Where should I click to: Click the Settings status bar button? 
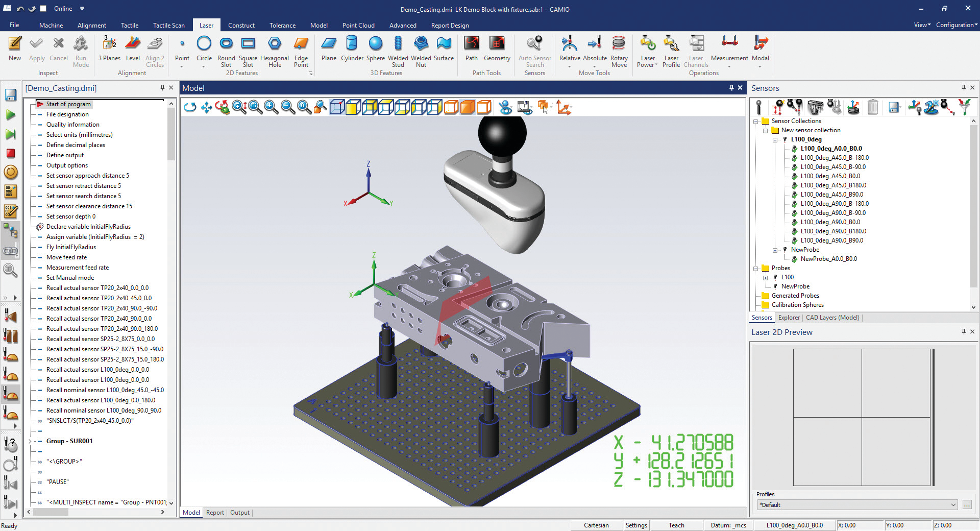pyautogui.click(x=636, y=525)
